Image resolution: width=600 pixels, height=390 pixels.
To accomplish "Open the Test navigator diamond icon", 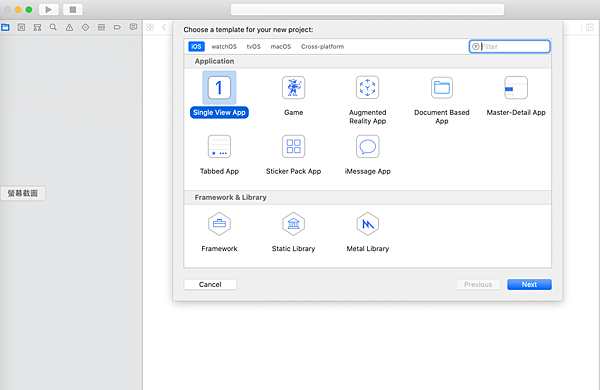I will tap(85, 27).
